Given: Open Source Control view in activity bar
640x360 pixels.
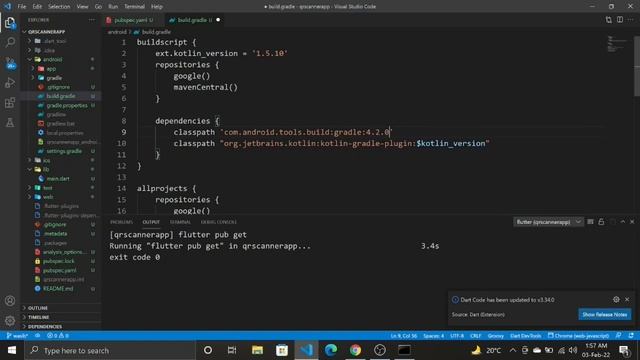Looking at the screenshot, I should click(x=10, y=63).
